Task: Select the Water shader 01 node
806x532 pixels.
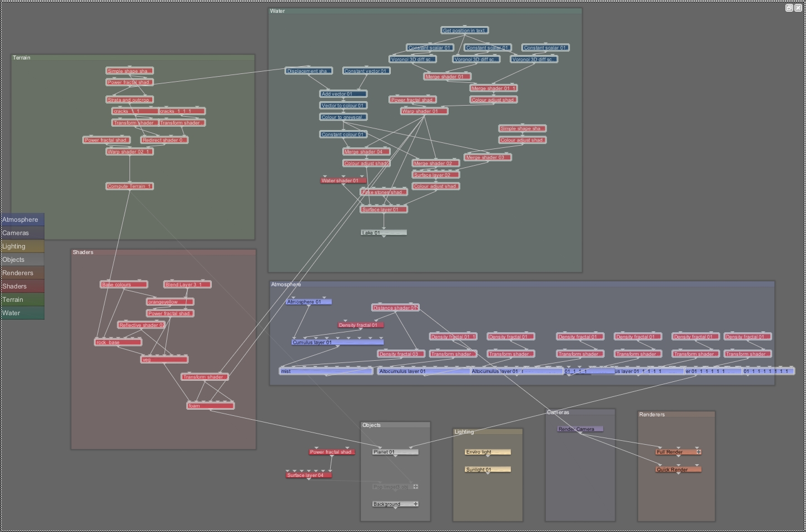Action: click(343, 181)
